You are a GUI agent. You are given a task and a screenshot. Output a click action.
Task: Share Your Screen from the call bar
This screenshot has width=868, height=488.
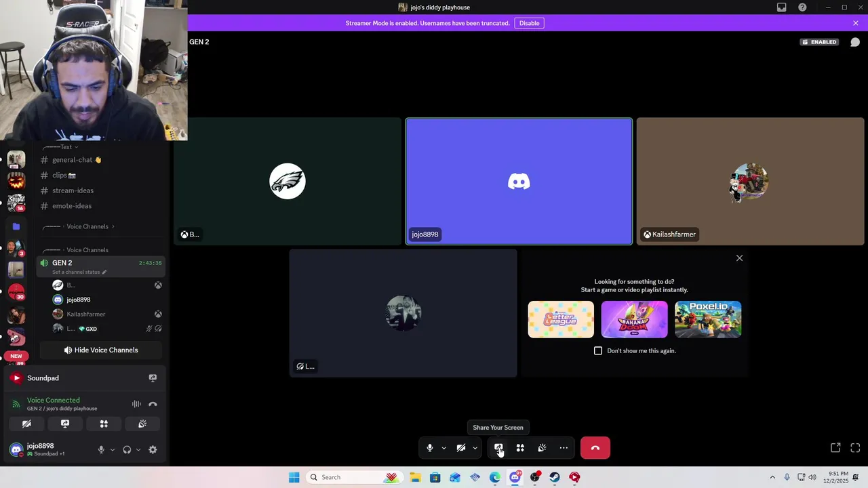click(x=498, y=448)
